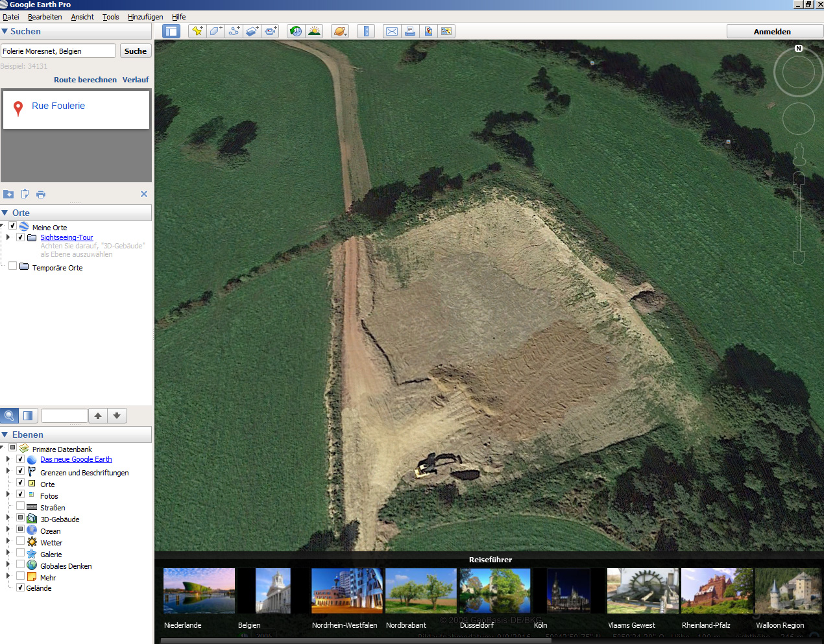824x644 pixels.
Task: Open Route berechnen link
Action: tap(85, 80)
